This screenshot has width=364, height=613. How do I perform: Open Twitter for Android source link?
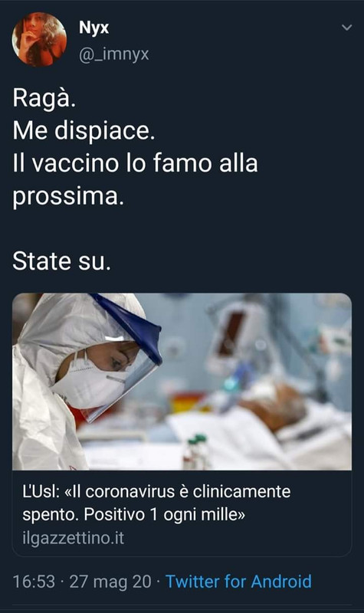click(x=238, y=582)
